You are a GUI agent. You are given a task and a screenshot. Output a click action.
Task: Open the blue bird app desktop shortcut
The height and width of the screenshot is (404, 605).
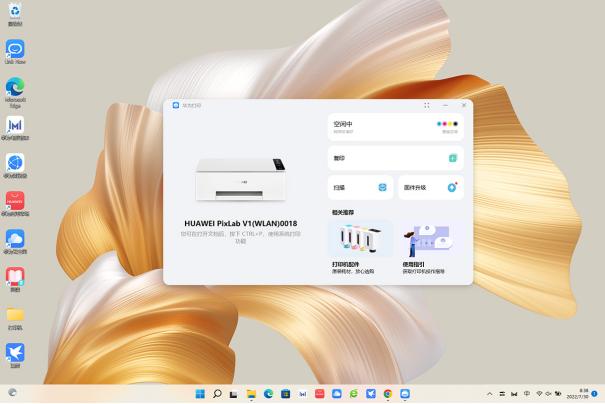pyautogui.click(x=15, y=355)
